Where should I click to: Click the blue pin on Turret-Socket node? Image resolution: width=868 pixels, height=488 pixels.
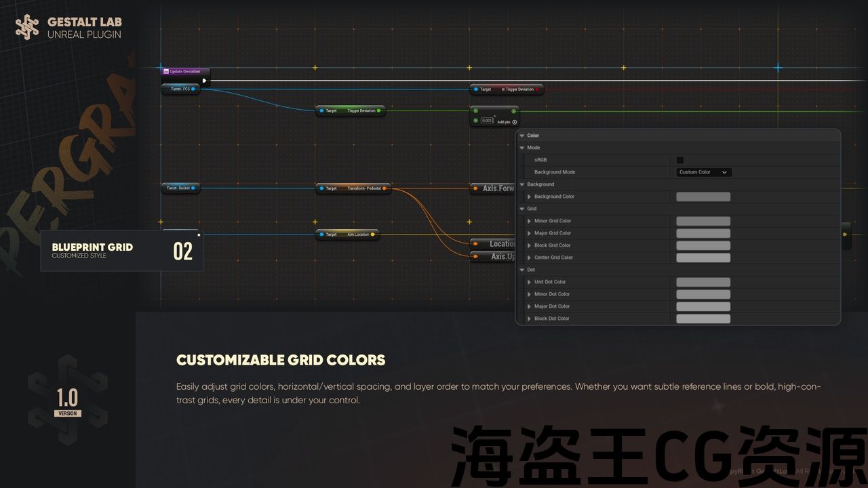pyautogui.click(x=193, y=188)
